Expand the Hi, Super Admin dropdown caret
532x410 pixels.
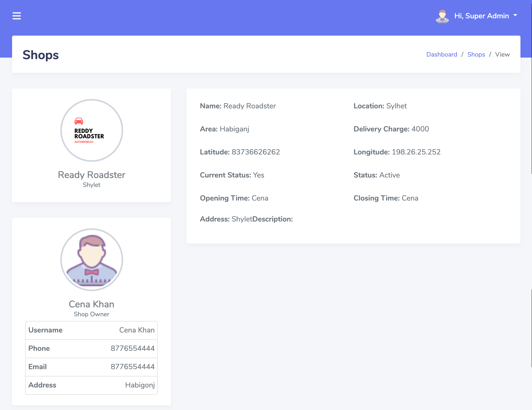515,15
